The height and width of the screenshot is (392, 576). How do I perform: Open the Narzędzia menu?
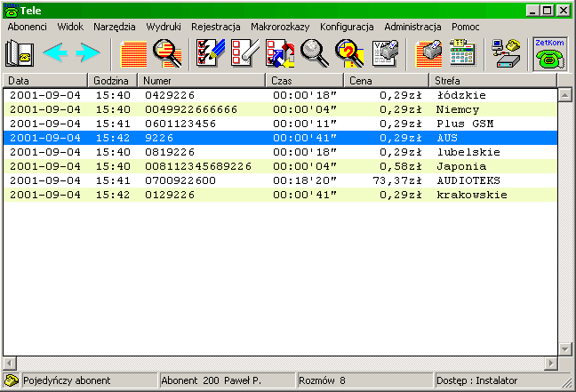[x=115, y=27]
